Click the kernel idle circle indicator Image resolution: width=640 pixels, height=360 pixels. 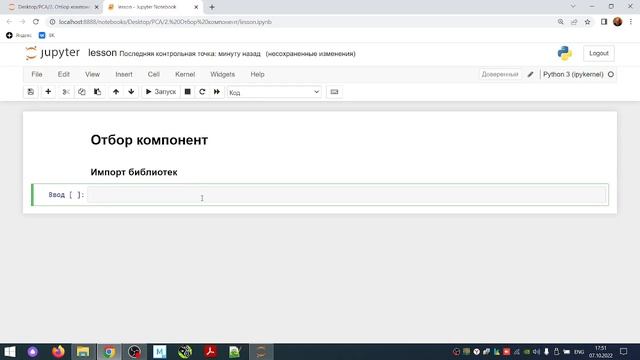(x=611, y=74)
